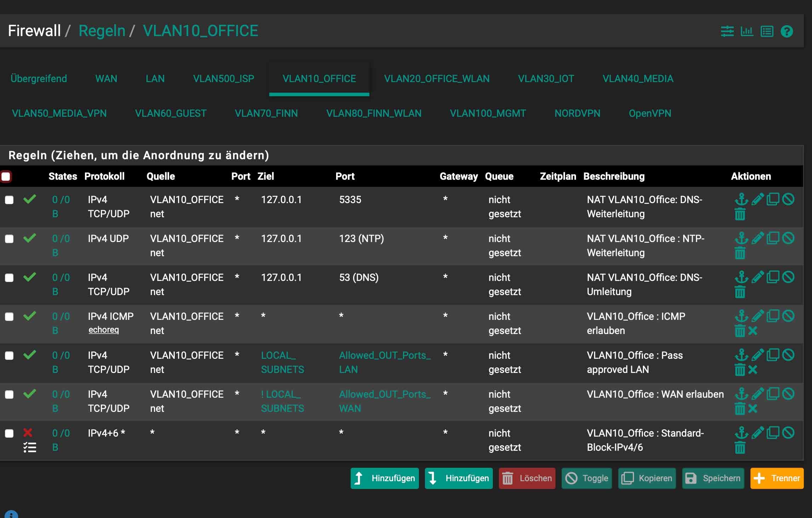Image resolution: width=812 pixels, height=518 pixels.
Task: Click VLAN10_OFFICE breadcrumb link
Action: point(201,31)
